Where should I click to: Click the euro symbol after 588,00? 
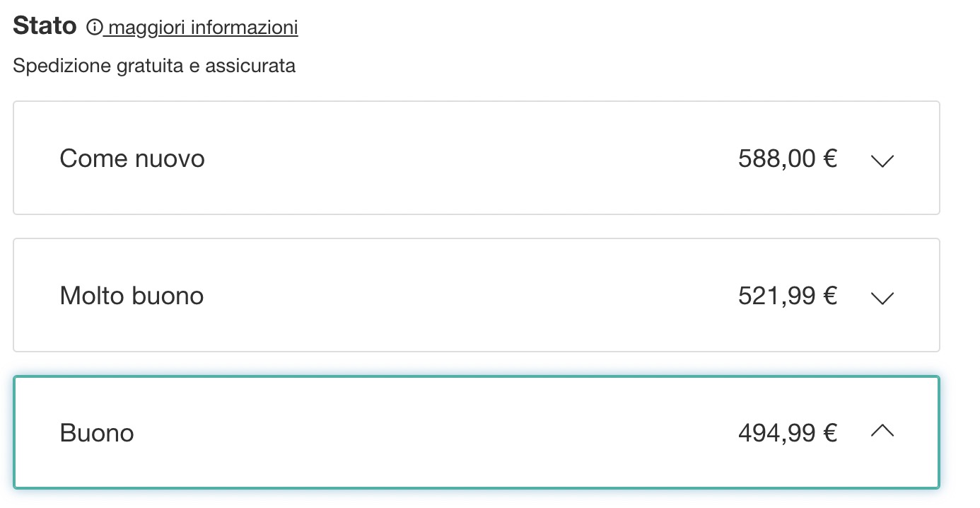(x=830, y=158)
